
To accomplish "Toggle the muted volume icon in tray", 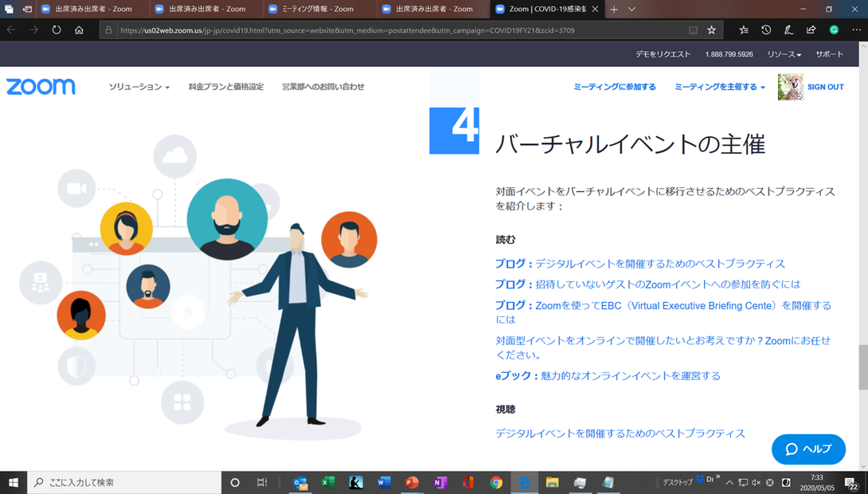I will pos(757,482).
